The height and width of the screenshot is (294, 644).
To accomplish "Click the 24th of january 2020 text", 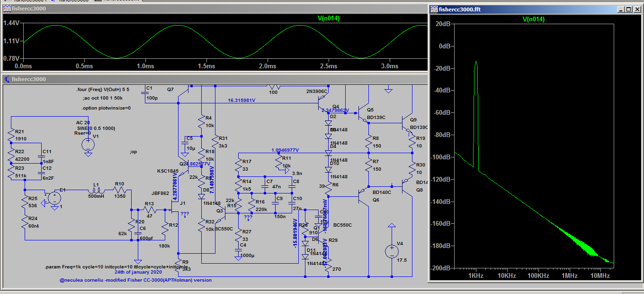I will pos(138,273).
